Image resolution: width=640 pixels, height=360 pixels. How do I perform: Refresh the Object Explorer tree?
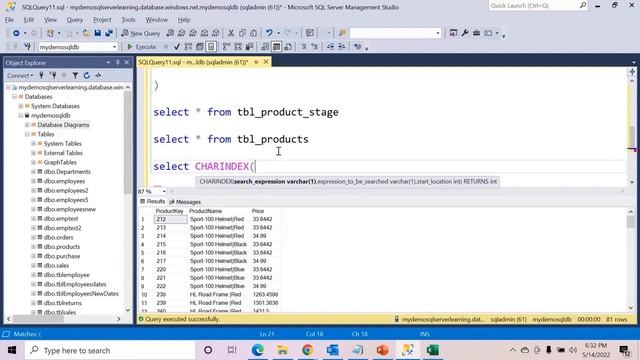[x=87, y=76]
